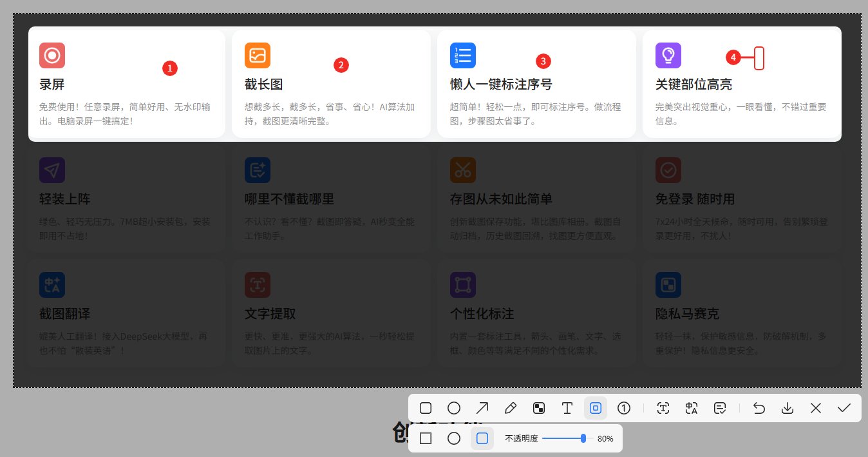The image size is (868, 457).
Task: Select the arrow annotation tool
Action: (x=482, y=408)
